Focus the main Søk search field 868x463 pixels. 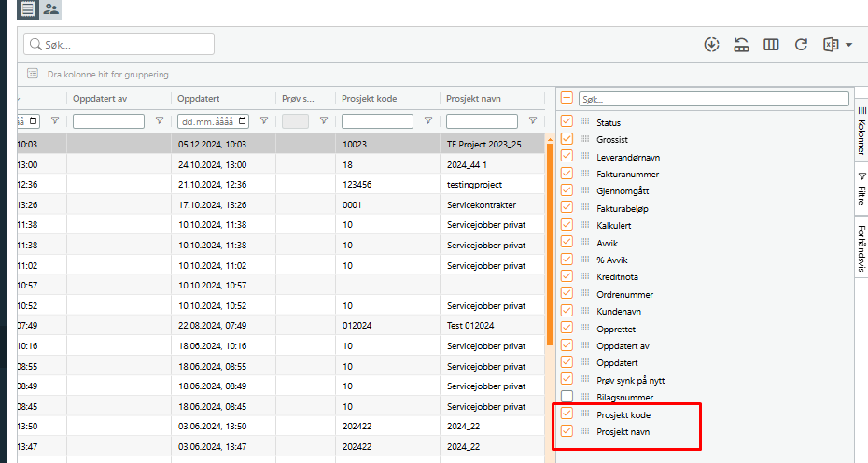pos(119,44)
